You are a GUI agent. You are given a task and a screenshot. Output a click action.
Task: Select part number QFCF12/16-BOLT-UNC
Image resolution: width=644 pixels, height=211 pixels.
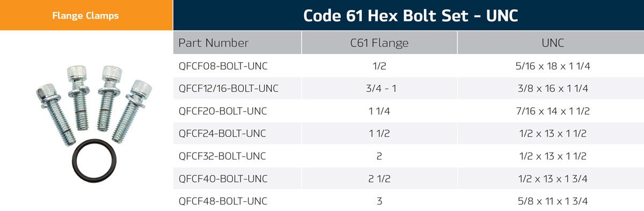[x=228, y=89]
